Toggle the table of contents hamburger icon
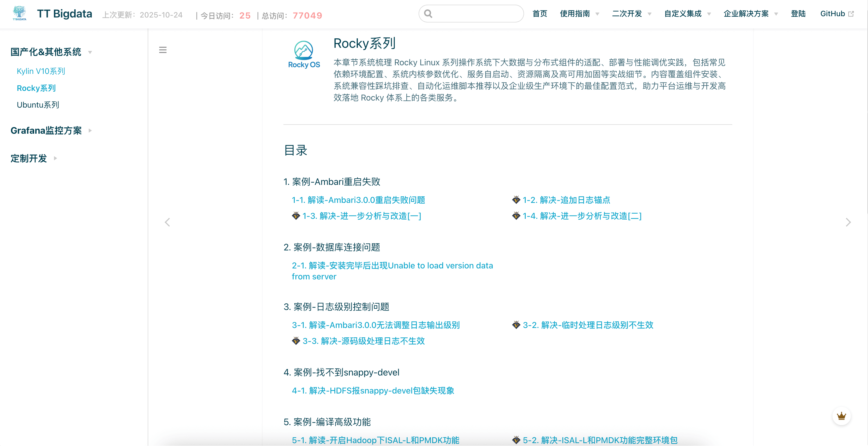This screenshot has height=446, width=868. [163, 50]
